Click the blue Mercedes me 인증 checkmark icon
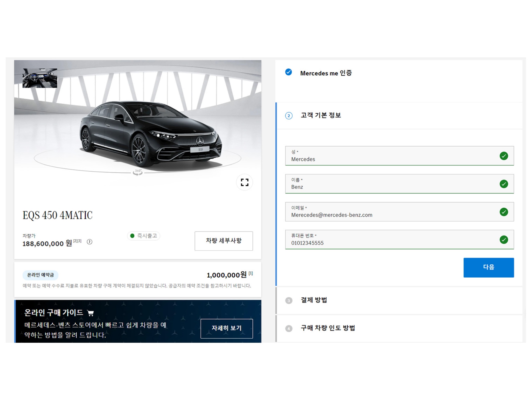The width and height of the screenshot is (532, 399). (289, 72)
